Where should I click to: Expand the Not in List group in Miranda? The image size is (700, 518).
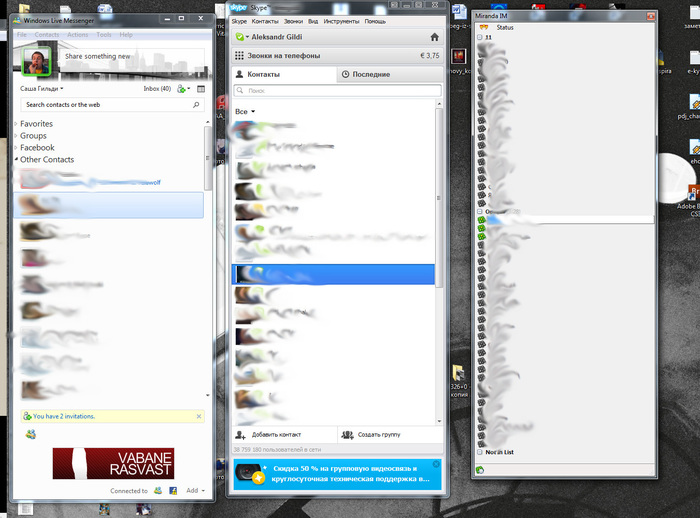pyautogui.click(x=480, y=452)
